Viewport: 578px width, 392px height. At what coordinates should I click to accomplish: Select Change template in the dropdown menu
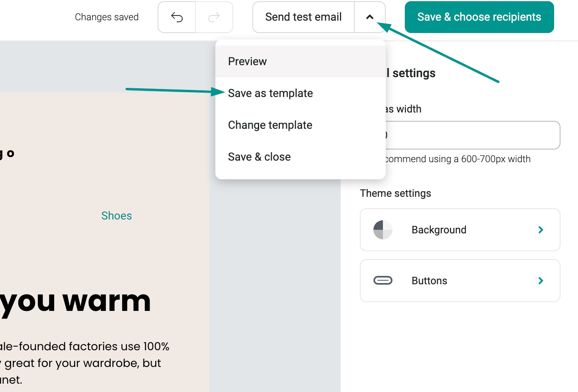click(x=270, y=125)
